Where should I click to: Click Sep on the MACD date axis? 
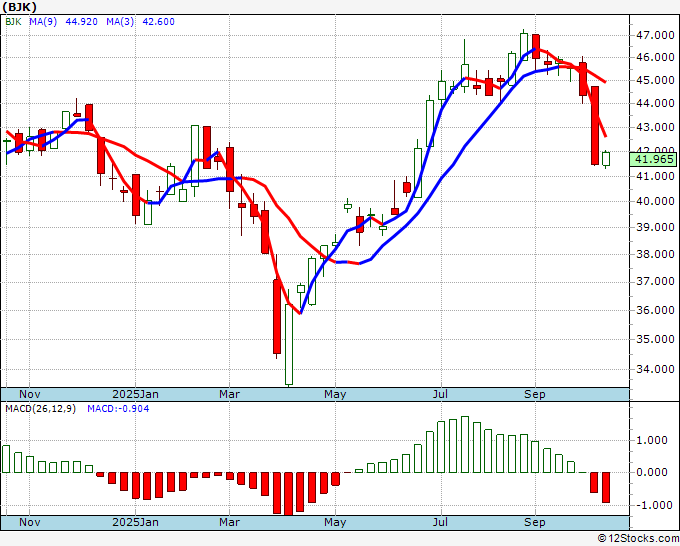(x=534, y=522)
